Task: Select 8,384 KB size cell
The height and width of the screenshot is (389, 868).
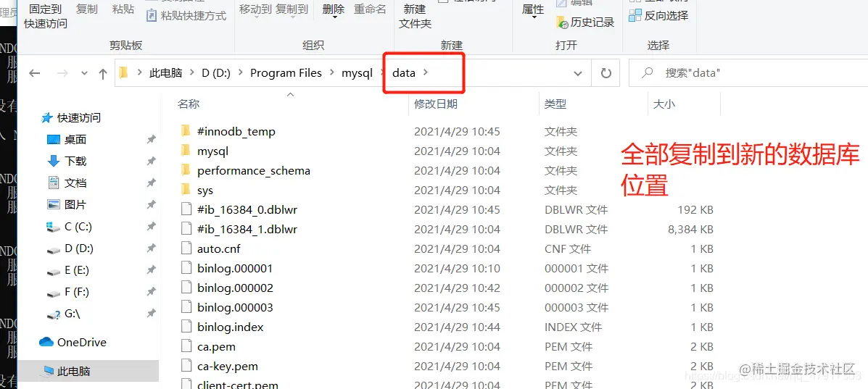Action: [691, 229]
